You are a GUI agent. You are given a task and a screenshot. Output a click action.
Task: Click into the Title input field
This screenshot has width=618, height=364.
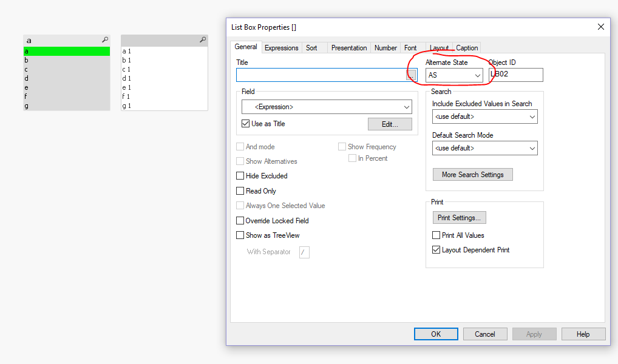(x=321, y=75)
